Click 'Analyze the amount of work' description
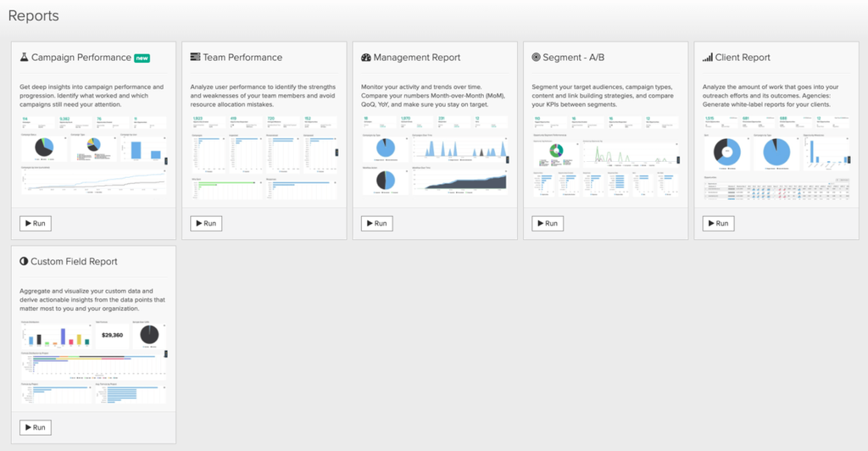Screen dimensions: 868x451 [771, 96]
